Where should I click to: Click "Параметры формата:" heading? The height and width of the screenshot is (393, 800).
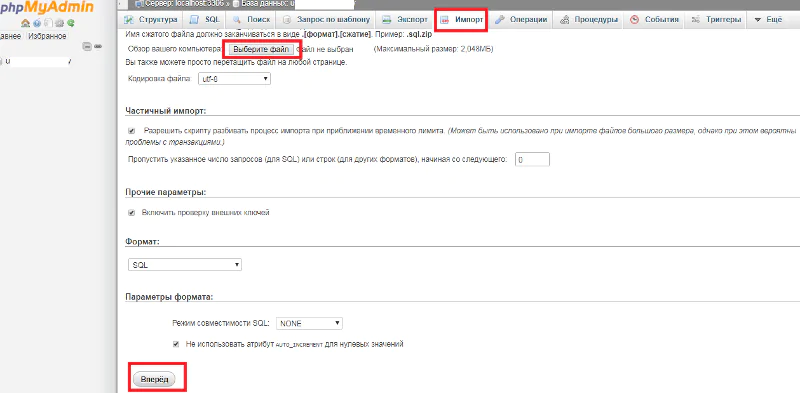(x=169, y=297)
